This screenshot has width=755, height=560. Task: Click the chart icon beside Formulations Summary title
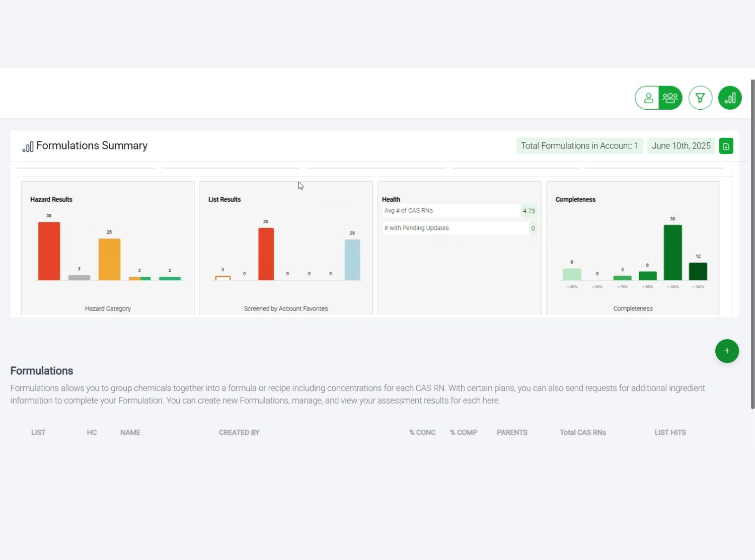click(x=28, y=146)
